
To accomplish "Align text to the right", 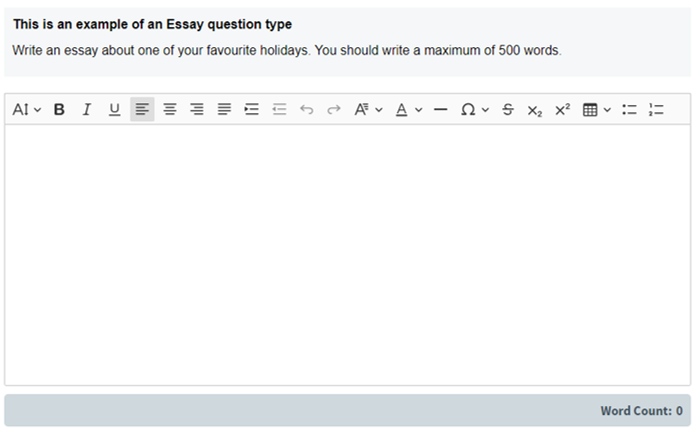I will point(197,110).
